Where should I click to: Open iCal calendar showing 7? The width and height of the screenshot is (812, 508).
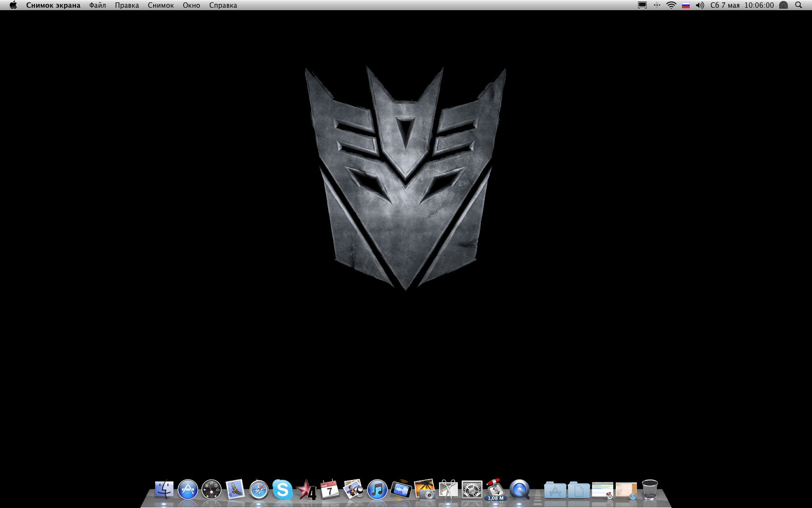coord(330,490)
